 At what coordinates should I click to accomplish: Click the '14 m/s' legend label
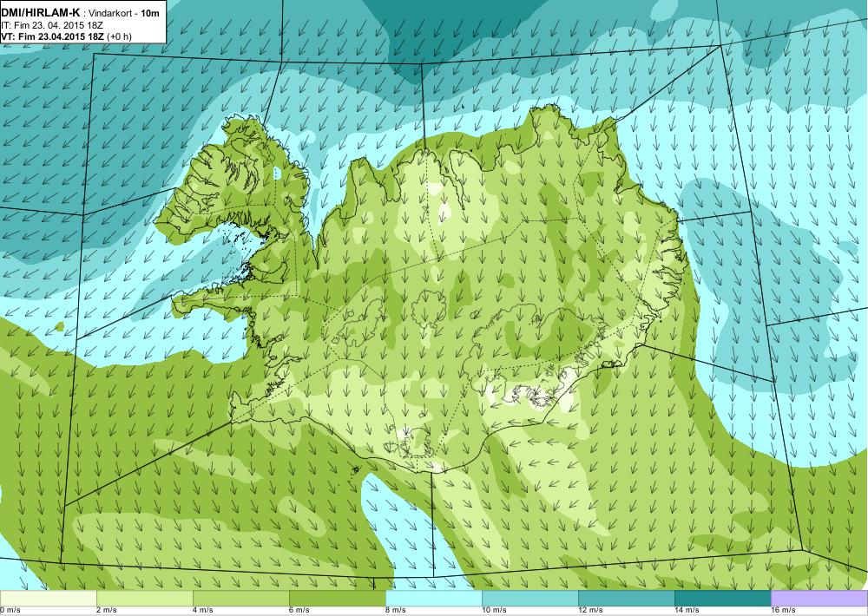[x=687, y=611]
